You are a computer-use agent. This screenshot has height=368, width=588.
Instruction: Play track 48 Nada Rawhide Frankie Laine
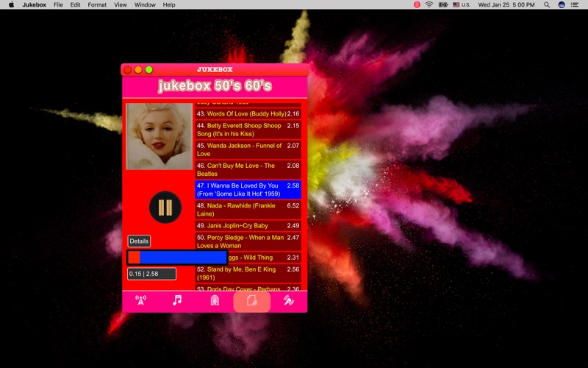(248, 210)
